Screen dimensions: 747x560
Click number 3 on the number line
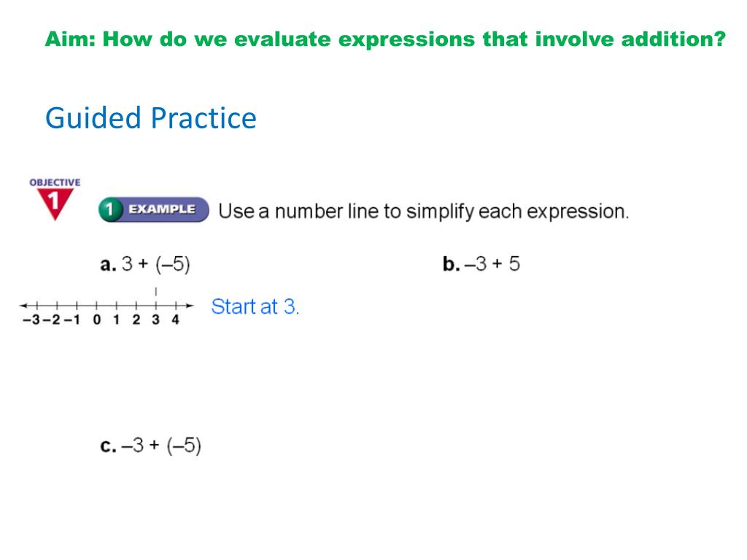156,320
